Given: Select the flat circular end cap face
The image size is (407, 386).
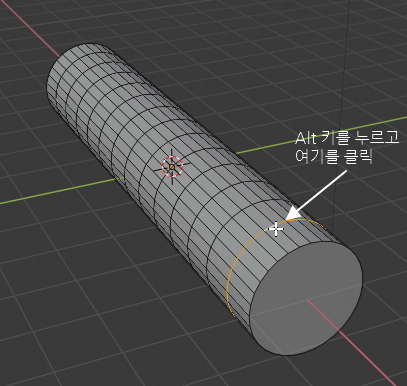Looking at the screenshot, I should 306,297.
